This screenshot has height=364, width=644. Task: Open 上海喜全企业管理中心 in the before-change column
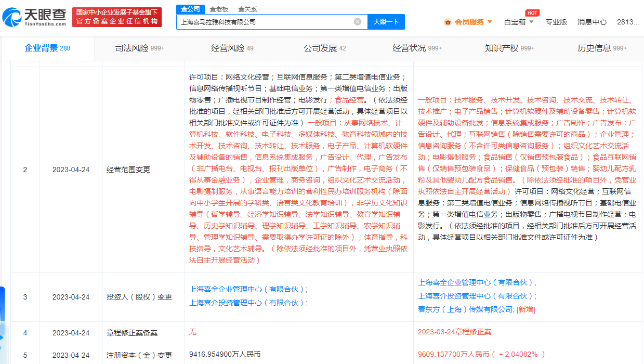(247, 289)
